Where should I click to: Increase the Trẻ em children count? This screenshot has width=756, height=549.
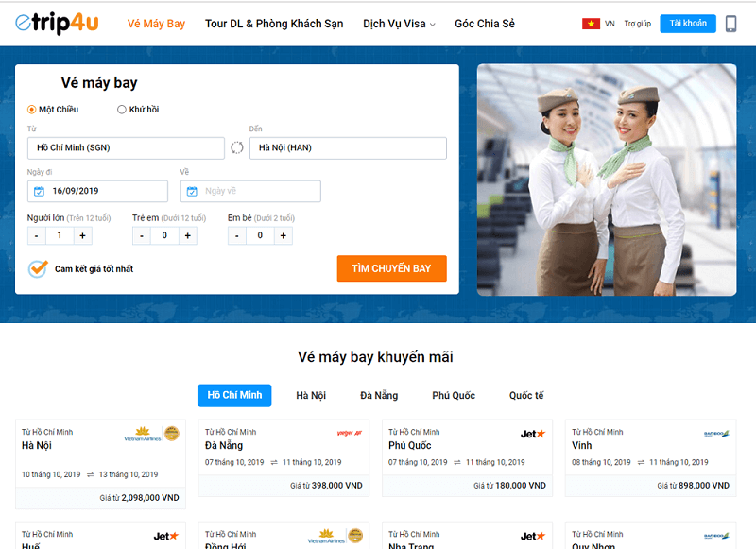187,235
